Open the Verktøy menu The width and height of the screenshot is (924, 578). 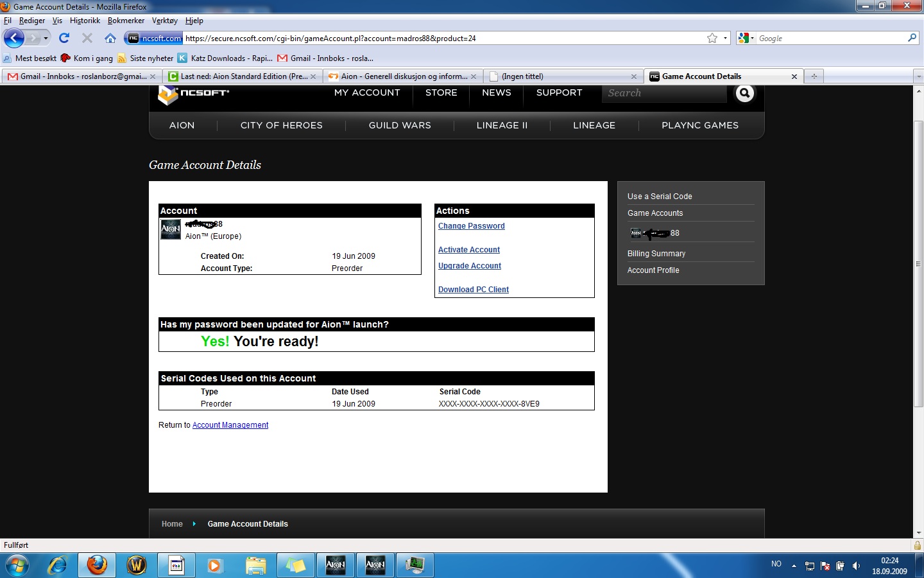[165, 21]
